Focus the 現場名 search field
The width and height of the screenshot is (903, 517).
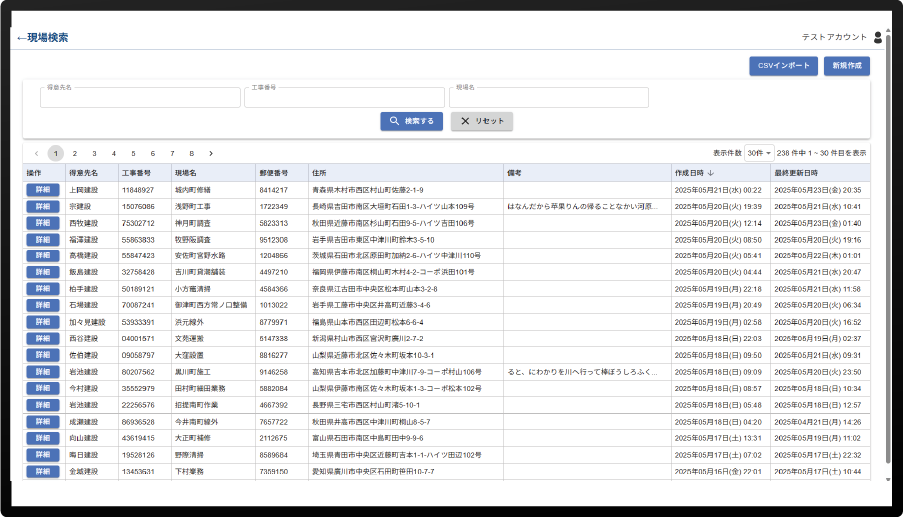point(548,98)
